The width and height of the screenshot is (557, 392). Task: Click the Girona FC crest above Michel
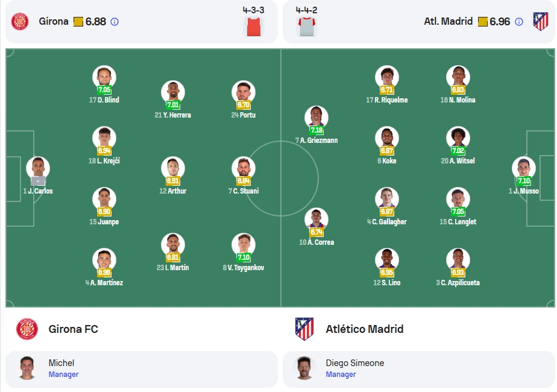coord(27,329)
